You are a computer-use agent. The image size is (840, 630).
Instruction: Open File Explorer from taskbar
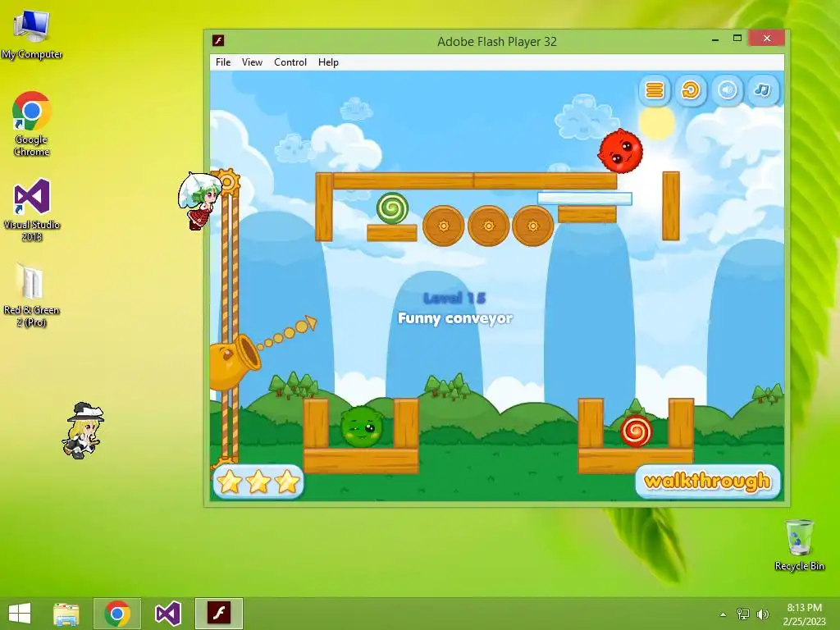[x=66, y=614]
